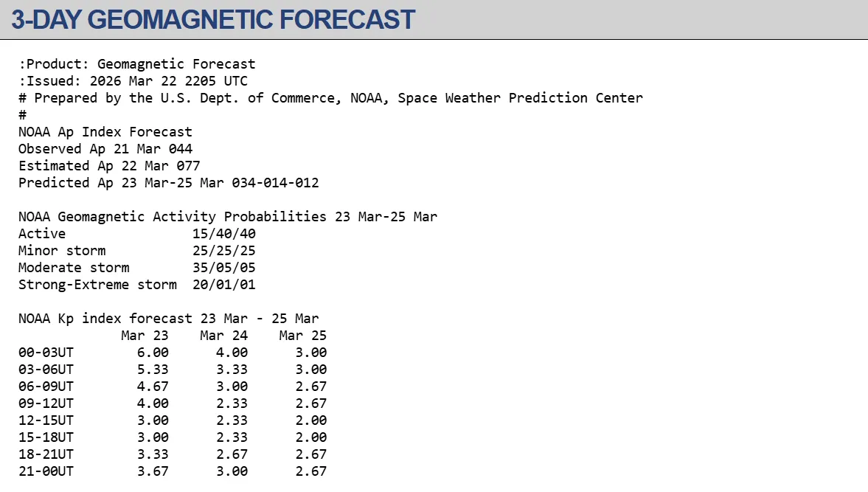Viewport: 868px width, 492px height.
Task: Click the Observed Ap 21 Mar line
Action: (x=105, y=149)
